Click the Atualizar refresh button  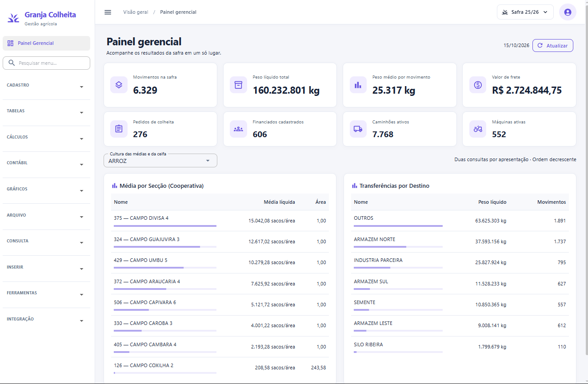(552, 45)
